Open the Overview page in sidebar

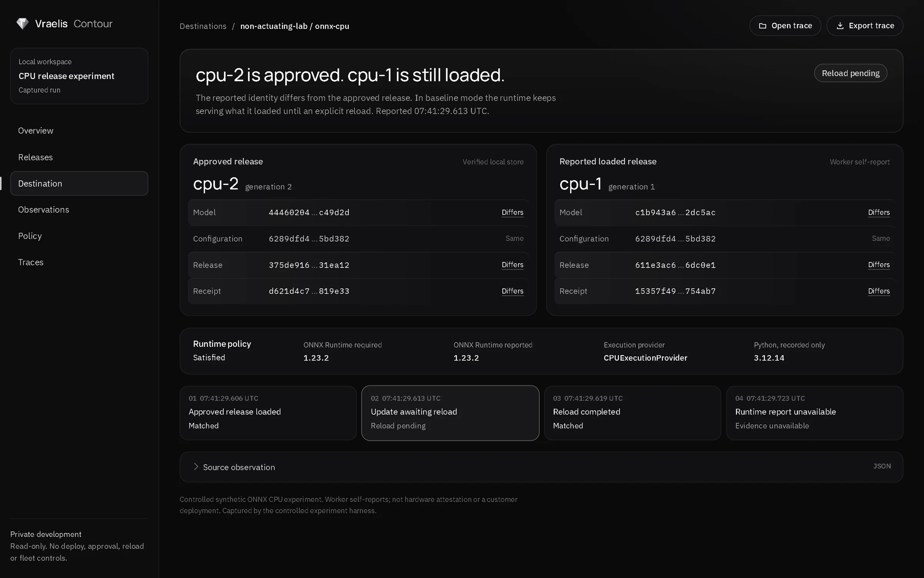pyautogui.click(x=79, y=131)
